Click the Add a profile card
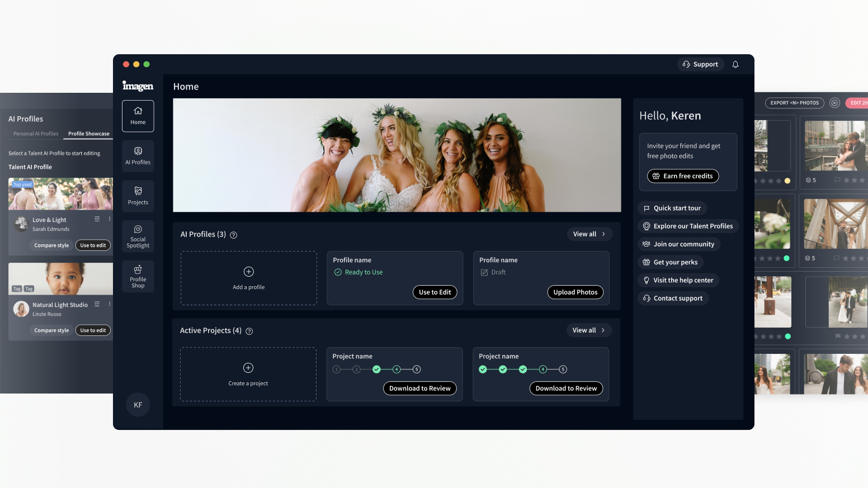 click(249, 278)
